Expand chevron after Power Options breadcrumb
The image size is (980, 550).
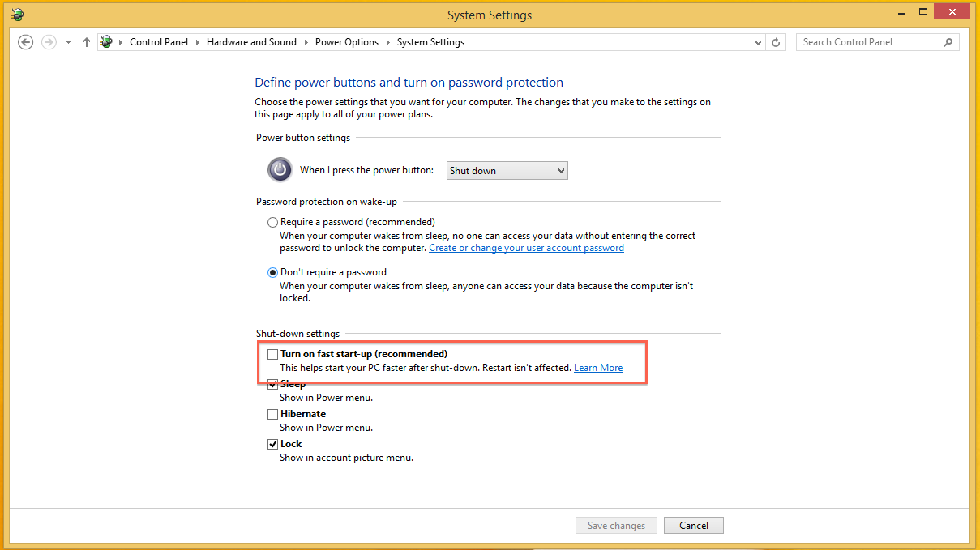click(x=387, y=42)
